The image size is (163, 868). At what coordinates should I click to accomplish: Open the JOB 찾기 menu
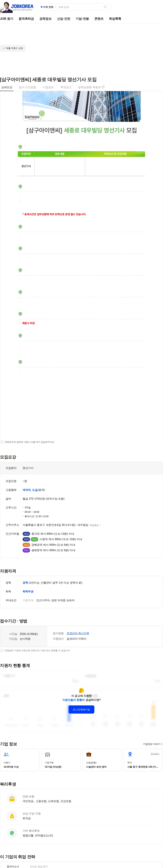tap(6, 19)
